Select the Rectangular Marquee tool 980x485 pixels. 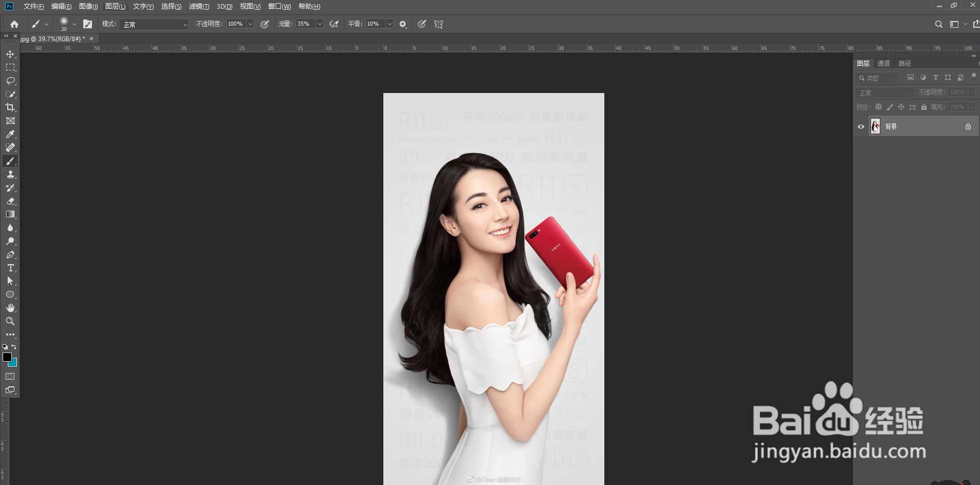pos(10,67)
